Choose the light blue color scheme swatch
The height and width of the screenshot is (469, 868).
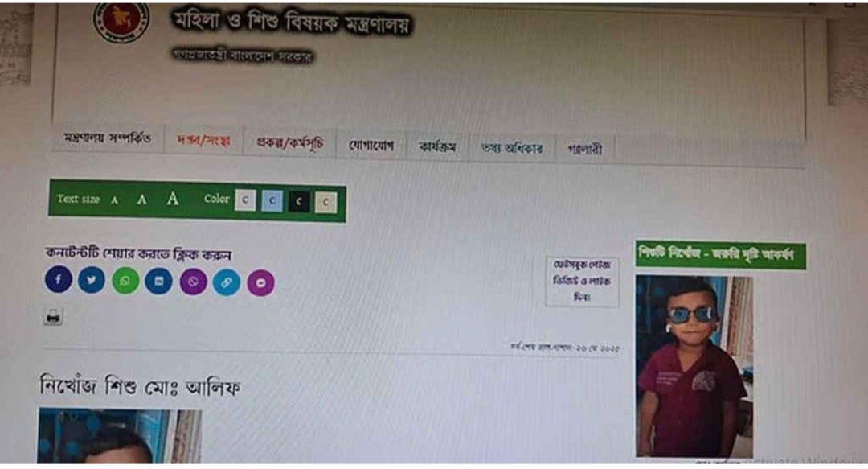coord(272,200)
